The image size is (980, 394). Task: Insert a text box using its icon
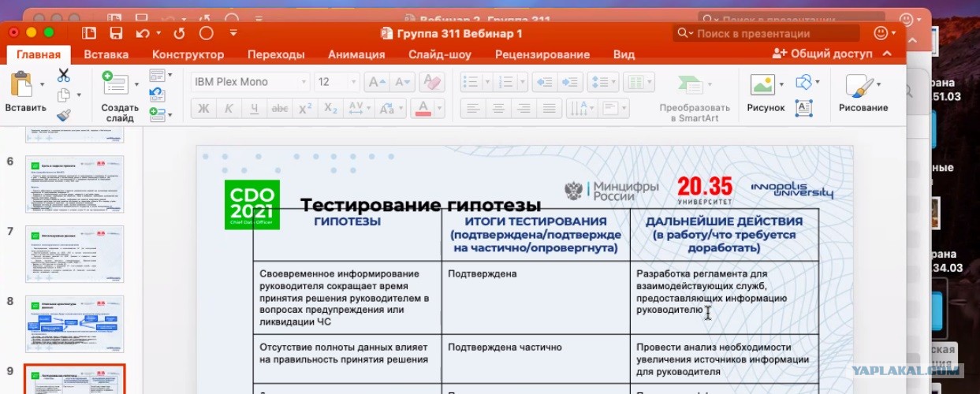point(804,108)
